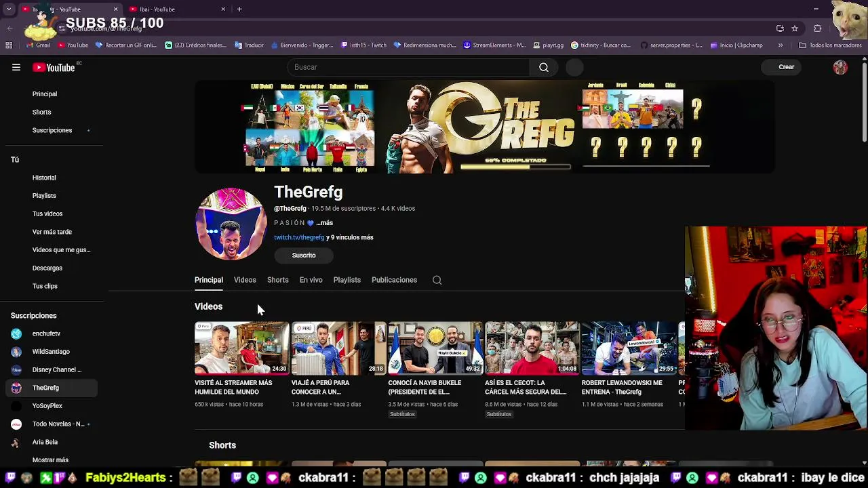
Task: Open the Videos section heading
Action: 208,307
